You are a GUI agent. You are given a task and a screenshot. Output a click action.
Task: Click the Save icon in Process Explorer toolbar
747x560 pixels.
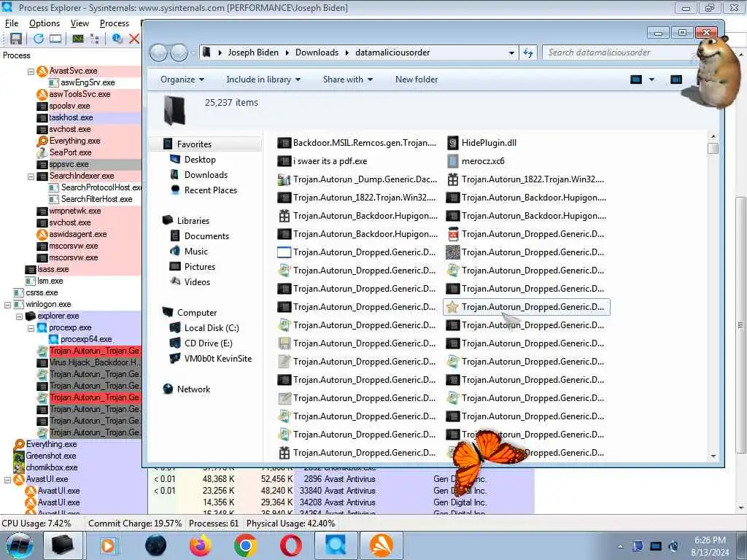16,39
